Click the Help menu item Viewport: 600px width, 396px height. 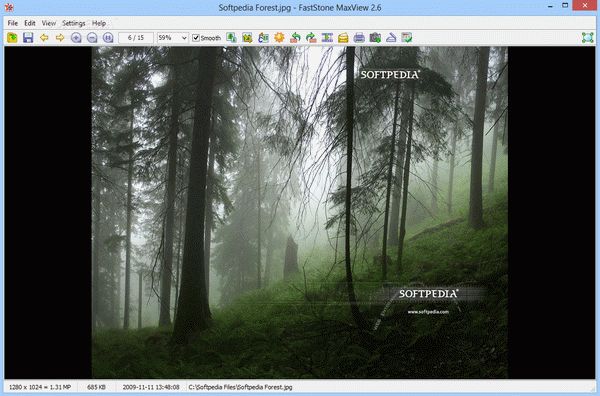99,23
